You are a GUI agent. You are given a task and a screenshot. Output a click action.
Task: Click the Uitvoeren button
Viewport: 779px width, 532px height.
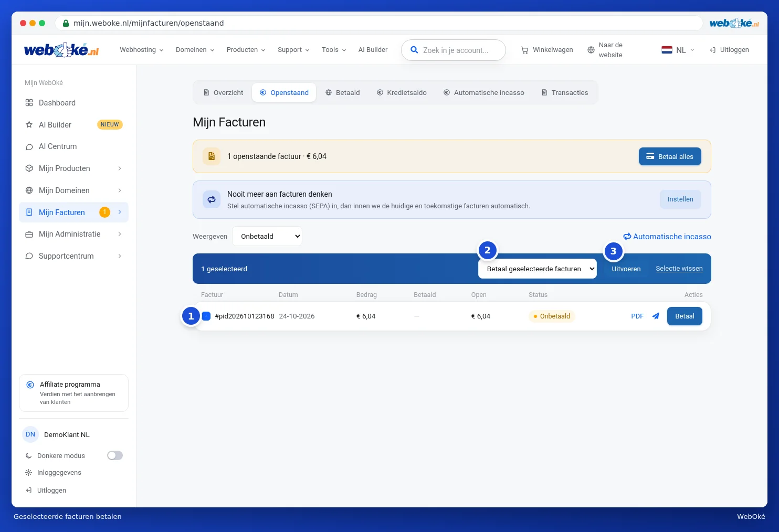(x=626, y=269)
